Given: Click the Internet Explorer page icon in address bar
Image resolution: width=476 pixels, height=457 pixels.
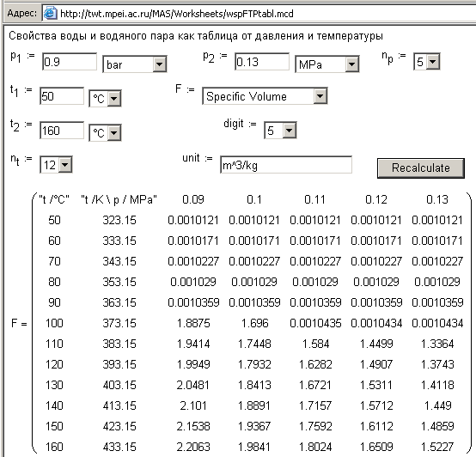Looking at the screenshot, I should [x=50, y=14].
